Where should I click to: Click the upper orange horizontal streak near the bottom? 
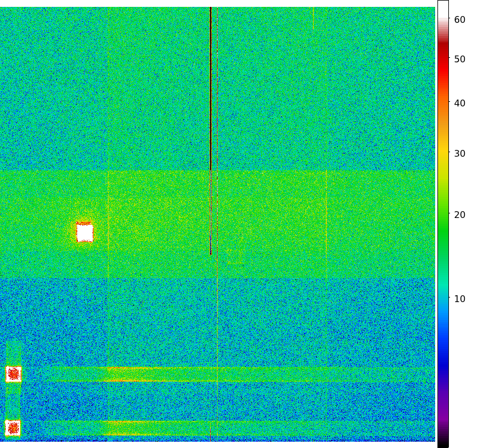(127, 380)
